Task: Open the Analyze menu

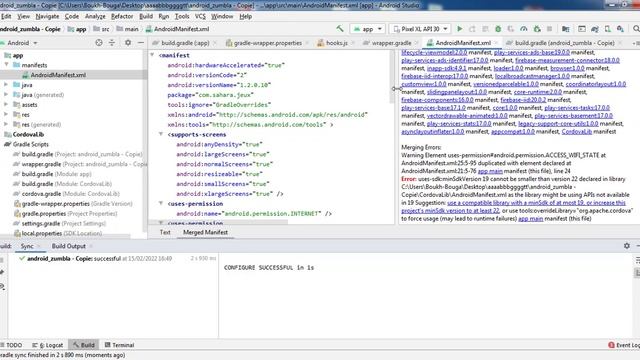Action: coord(95,16)
